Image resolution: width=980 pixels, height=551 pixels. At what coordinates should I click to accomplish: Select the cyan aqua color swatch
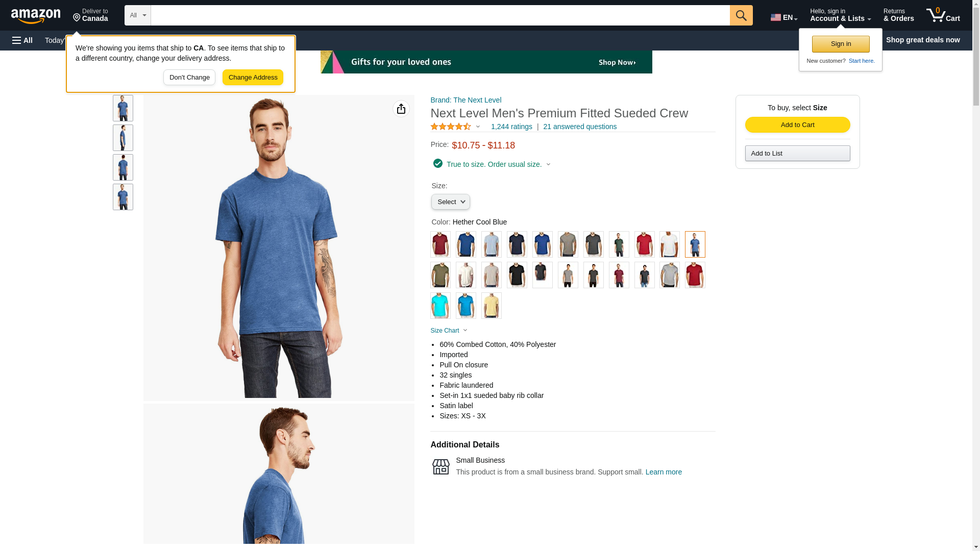click(x=440, y=306)
